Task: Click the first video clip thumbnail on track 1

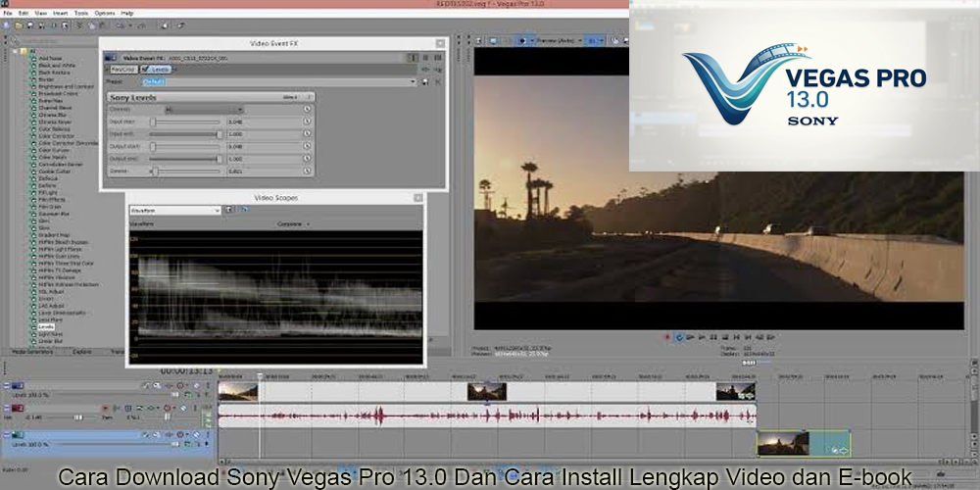Action: coord(237,392)
